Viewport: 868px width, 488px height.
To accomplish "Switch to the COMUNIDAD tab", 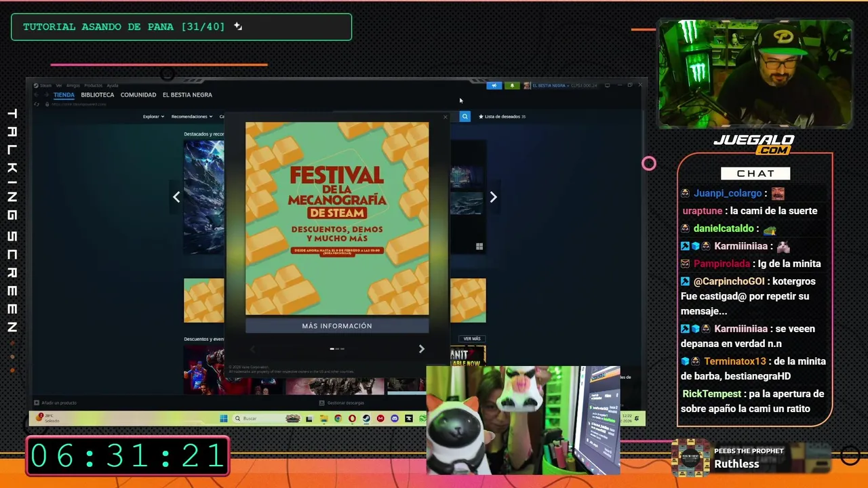I will pos(138,95).
